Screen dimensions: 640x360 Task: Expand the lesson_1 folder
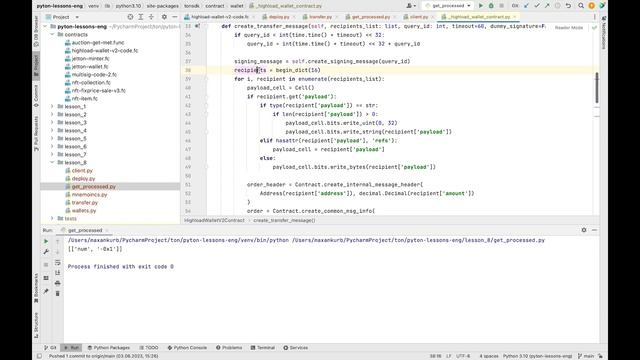(52, 107)
